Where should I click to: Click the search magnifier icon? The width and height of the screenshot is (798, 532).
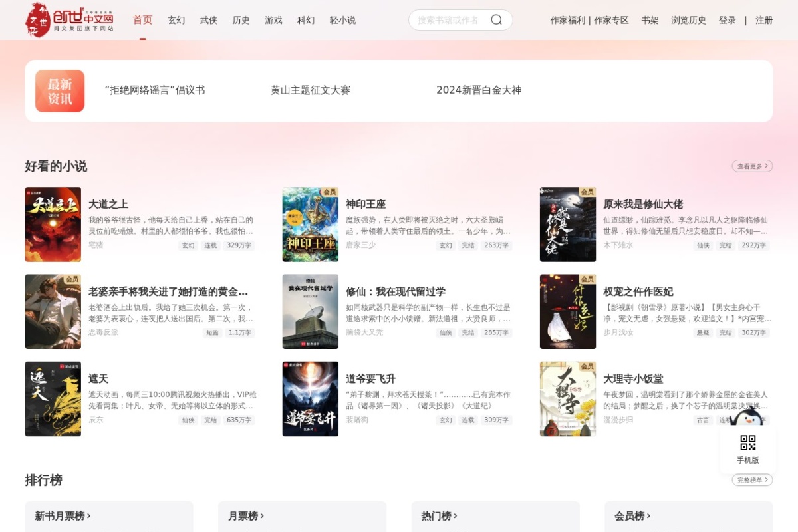click(496, 20)
